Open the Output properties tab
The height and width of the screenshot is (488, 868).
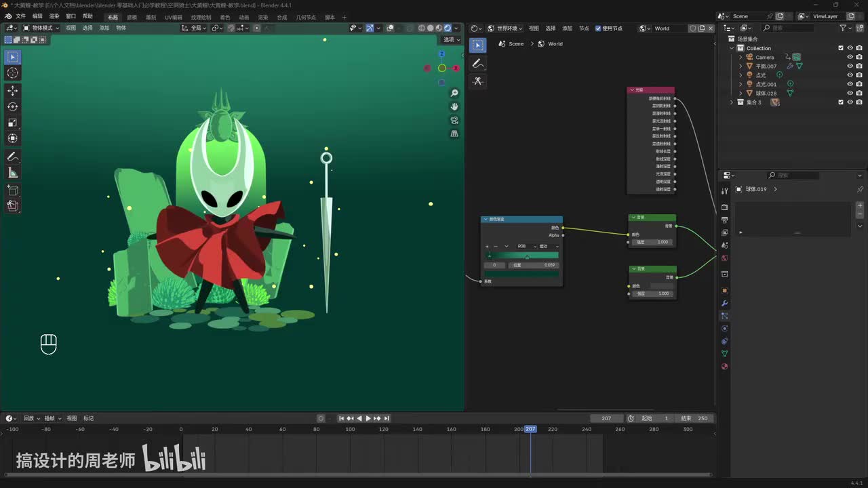pos(724,220)
